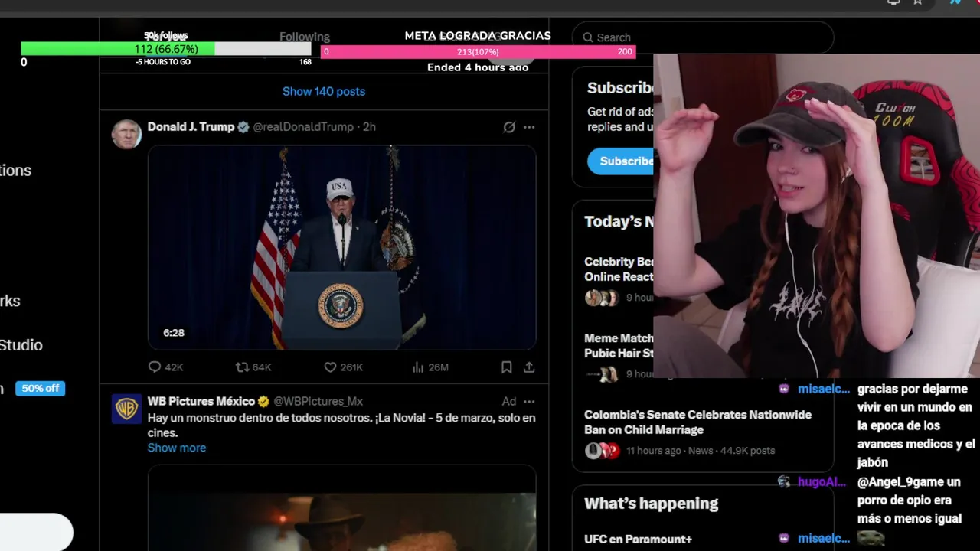
Task: View analytics showing 26M views
Action: pyautogui.click(x=430, y=367)
